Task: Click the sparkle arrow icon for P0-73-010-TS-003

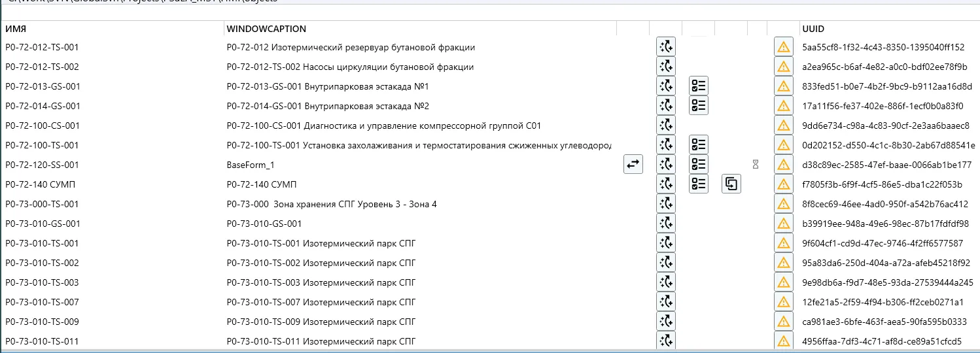Action: (666, 282)
